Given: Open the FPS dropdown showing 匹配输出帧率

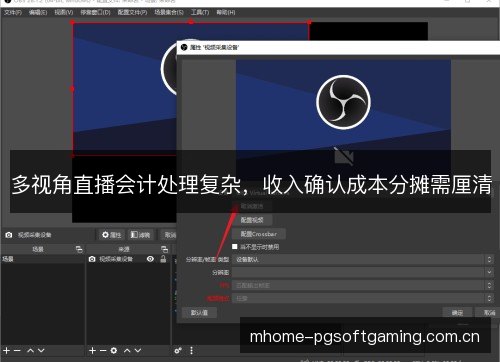Looking at the screenshot, I should (363, 285).
